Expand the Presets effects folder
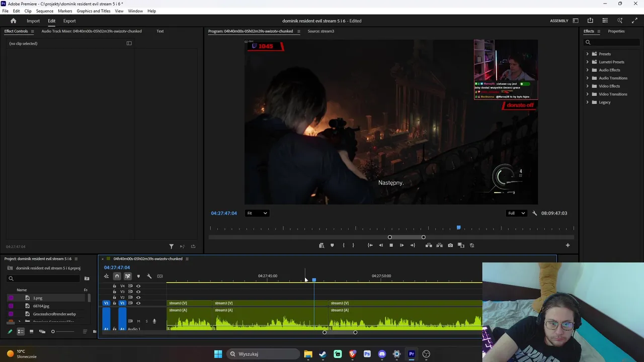644x362 pixels. pyautogui.click(x=587, y=54)
